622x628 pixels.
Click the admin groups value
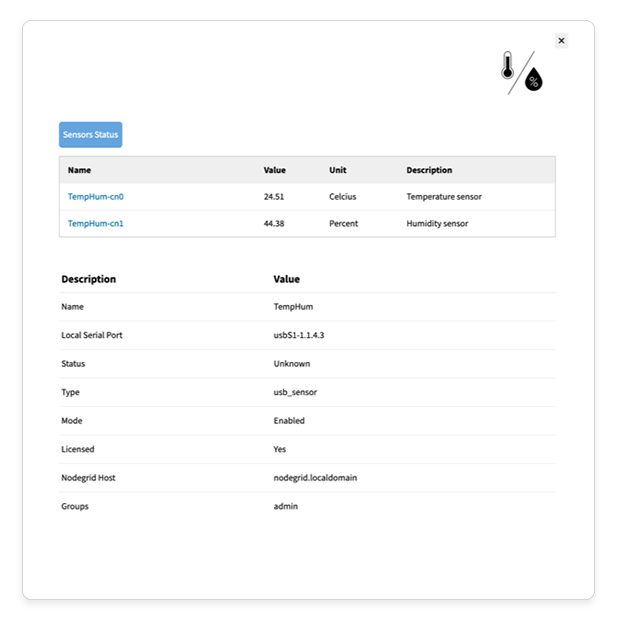(x=286, y=506)
